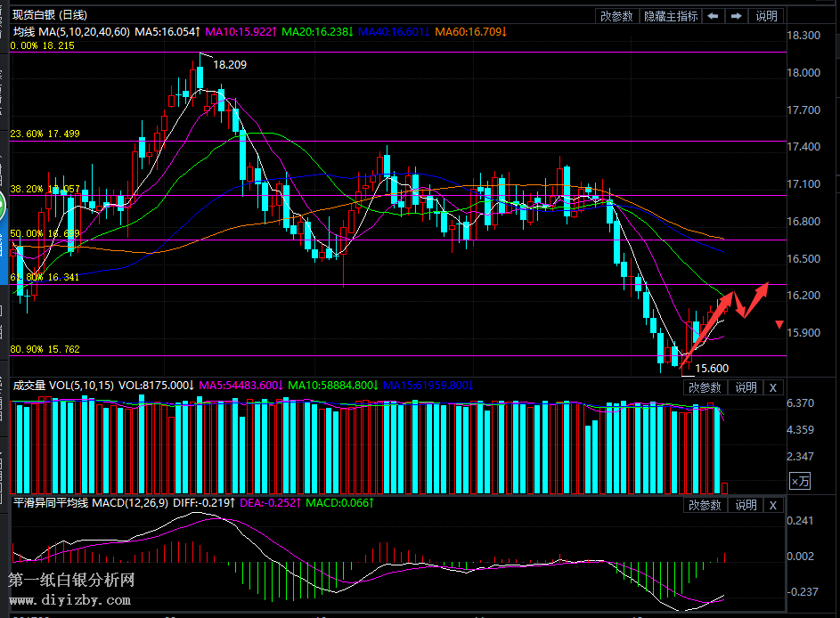The height and width of the screenshot is (618, 840).
Task: Click the red down-triangle marker on chart
Action: pyautogui.click(x=779, y=323)
